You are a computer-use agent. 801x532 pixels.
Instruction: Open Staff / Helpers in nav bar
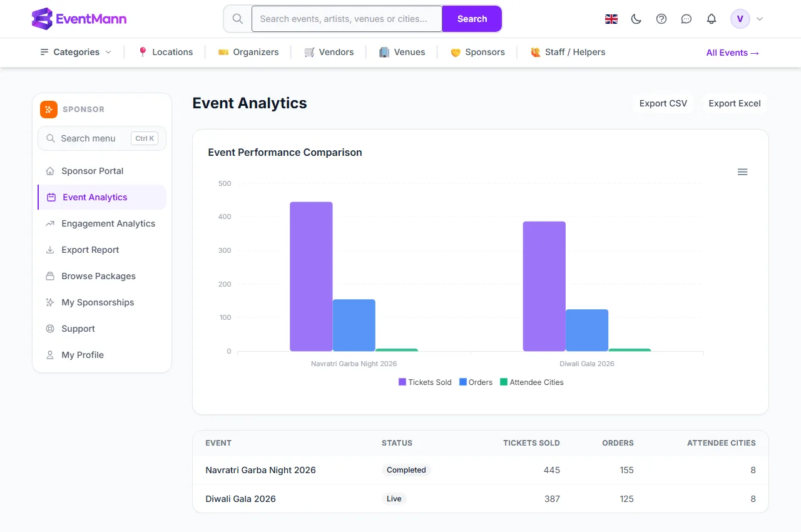point(568,52)
